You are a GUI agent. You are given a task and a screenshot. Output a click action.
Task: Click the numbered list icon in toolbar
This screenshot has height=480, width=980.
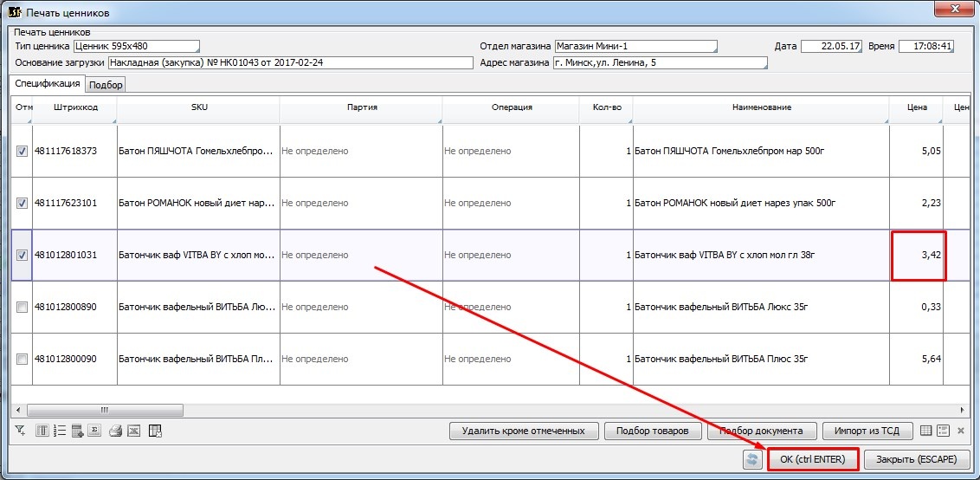click(60, 431)
